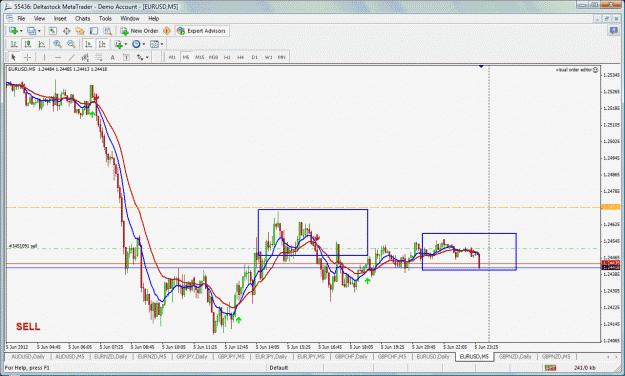Open the AUDUSD,Daily chart tab
The image size is (625, 376).
(x=28, y=356)
